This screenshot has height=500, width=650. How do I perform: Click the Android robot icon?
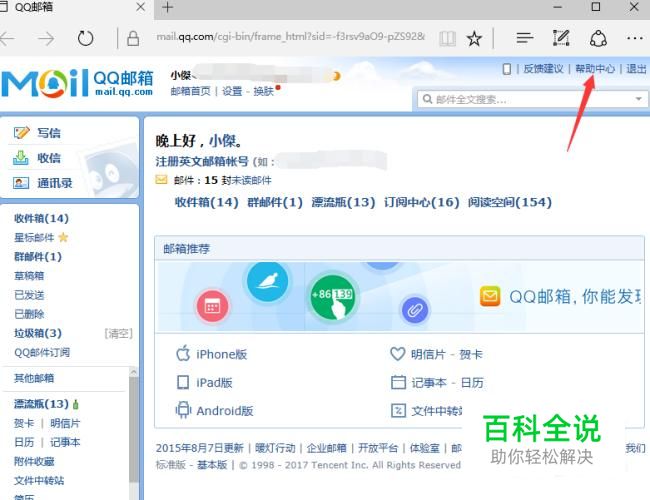(183, 410)
